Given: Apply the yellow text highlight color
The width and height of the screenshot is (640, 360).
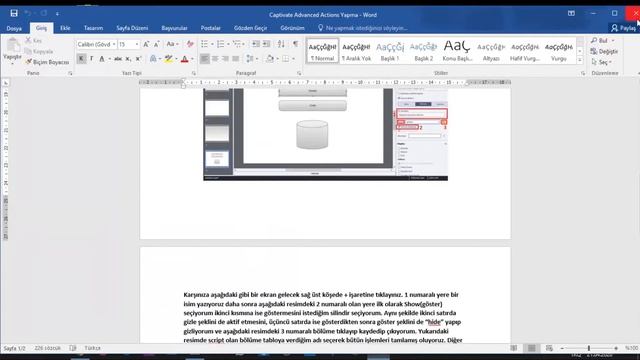Looking at the screenshot, I should click(x=168, y=59).
